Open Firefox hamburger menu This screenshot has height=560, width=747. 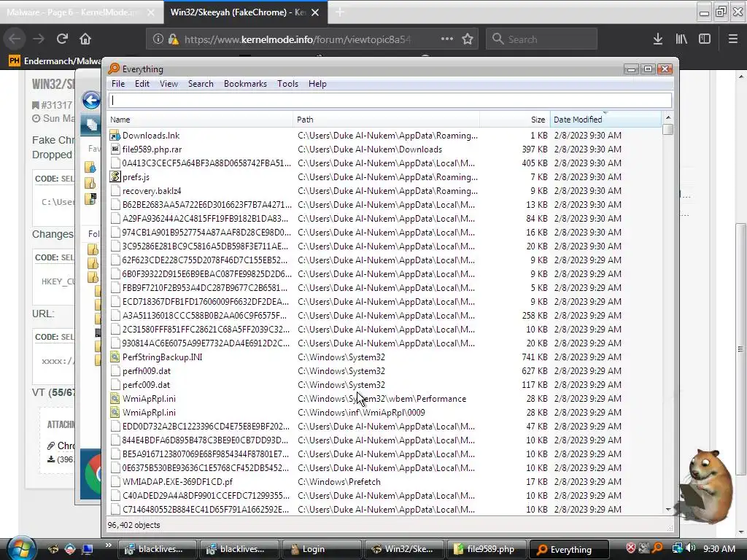pyautogui.click(x=733, y=39)
